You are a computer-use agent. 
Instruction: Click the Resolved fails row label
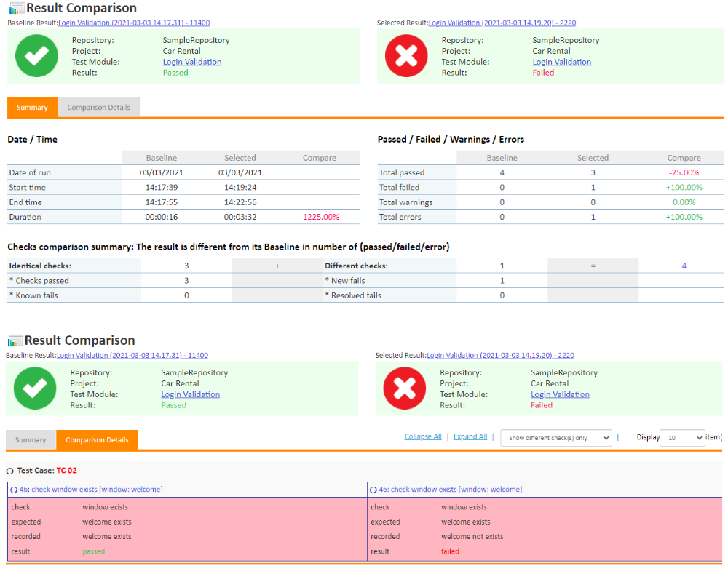pos(353,295)
